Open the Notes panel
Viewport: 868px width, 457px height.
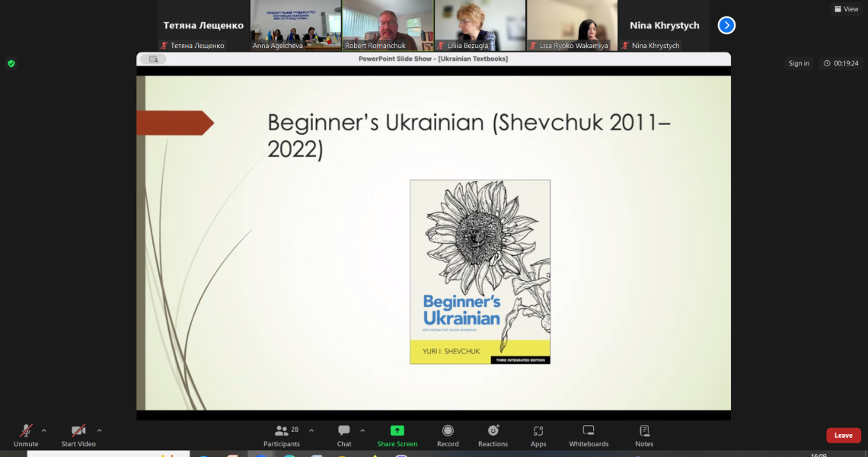644,436
